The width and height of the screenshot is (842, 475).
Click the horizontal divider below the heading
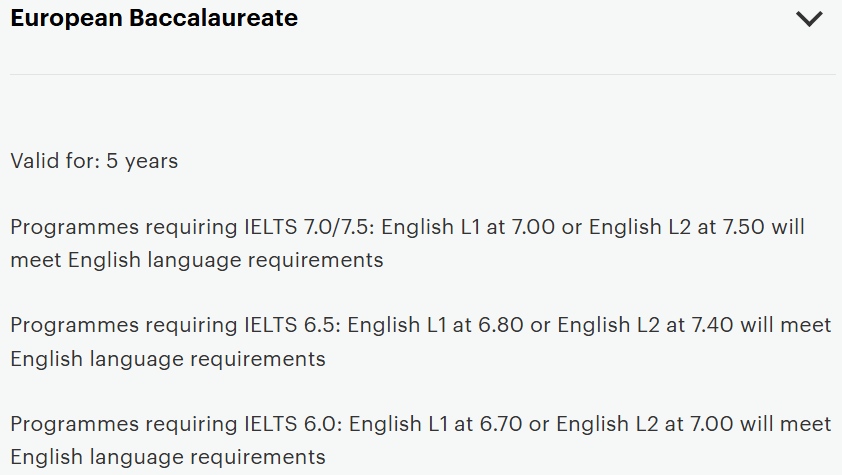(421, 74)
